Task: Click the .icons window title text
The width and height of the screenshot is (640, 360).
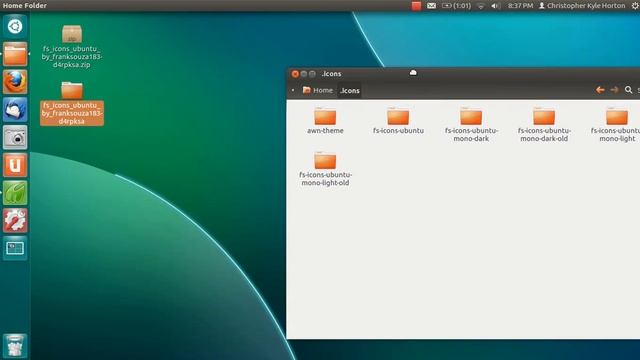Action: point(331,74)
